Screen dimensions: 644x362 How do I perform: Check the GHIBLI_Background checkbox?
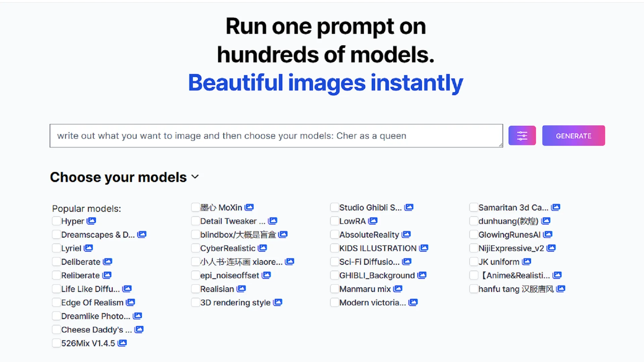tap(334, 275)
